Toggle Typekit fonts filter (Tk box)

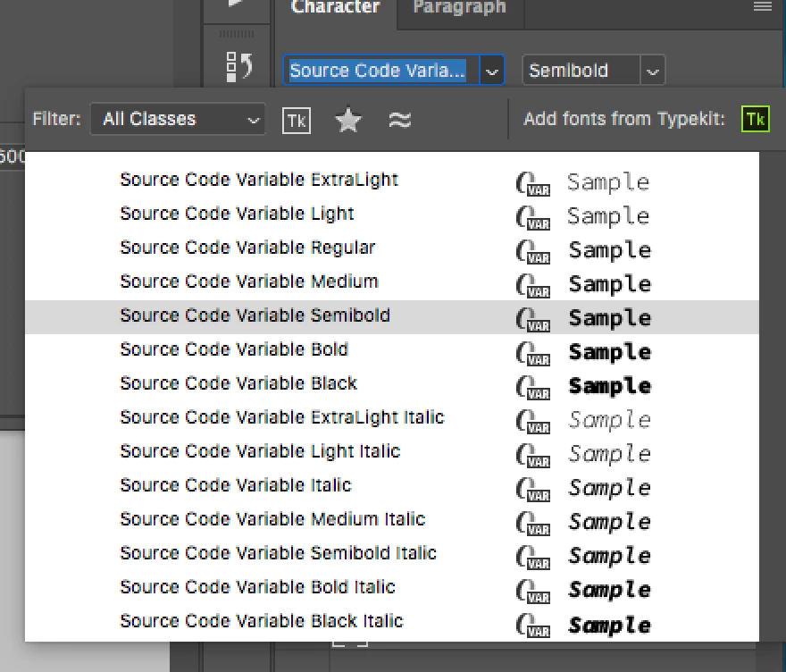[297, 121]
